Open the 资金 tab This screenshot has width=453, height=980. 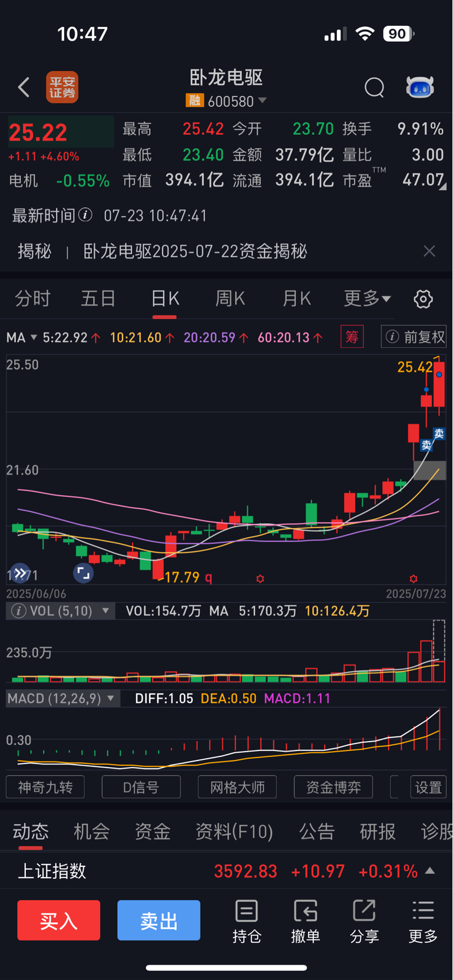tap(153, 831)
